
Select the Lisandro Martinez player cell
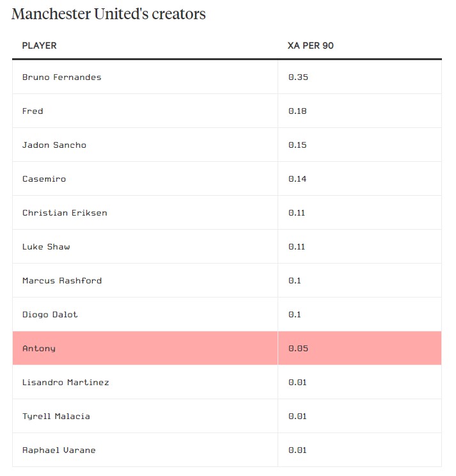[65, 383]
